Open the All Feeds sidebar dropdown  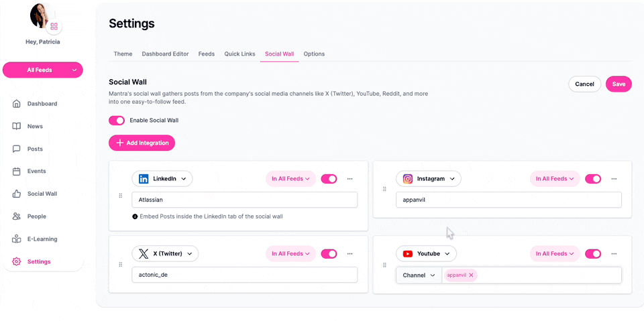click(43, 70)
